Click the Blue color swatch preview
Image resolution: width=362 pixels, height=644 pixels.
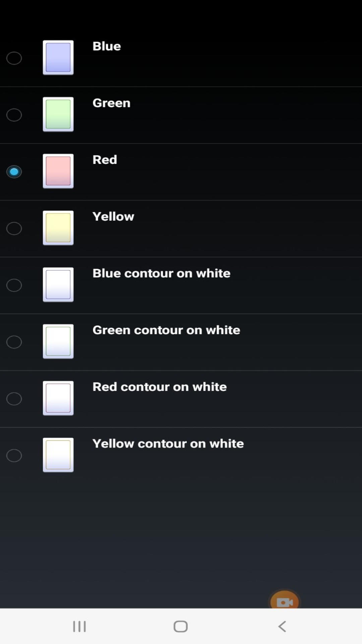tap(58, 57)
